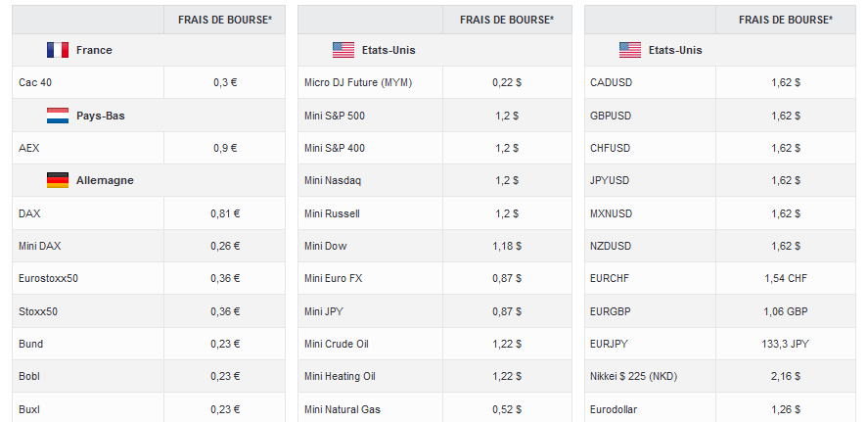This screenshot has height=422, width=868.
Task: Click the Pays-Bas flag icon
Action: coord(58,116)
